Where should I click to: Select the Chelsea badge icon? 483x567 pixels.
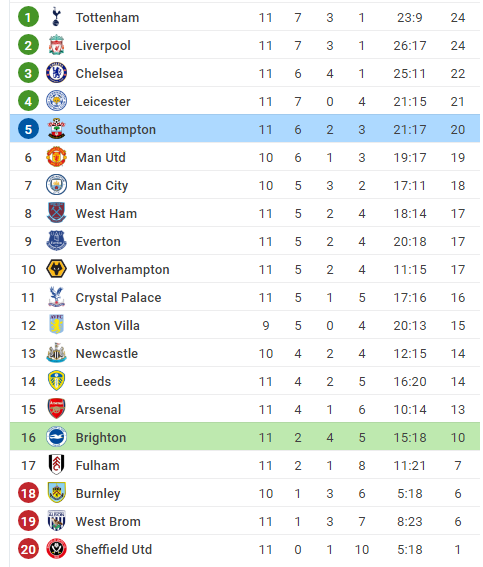point(56,73)
